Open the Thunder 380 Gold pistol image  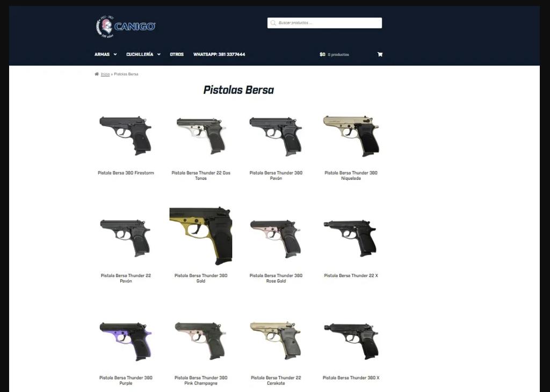click(201, 236)
